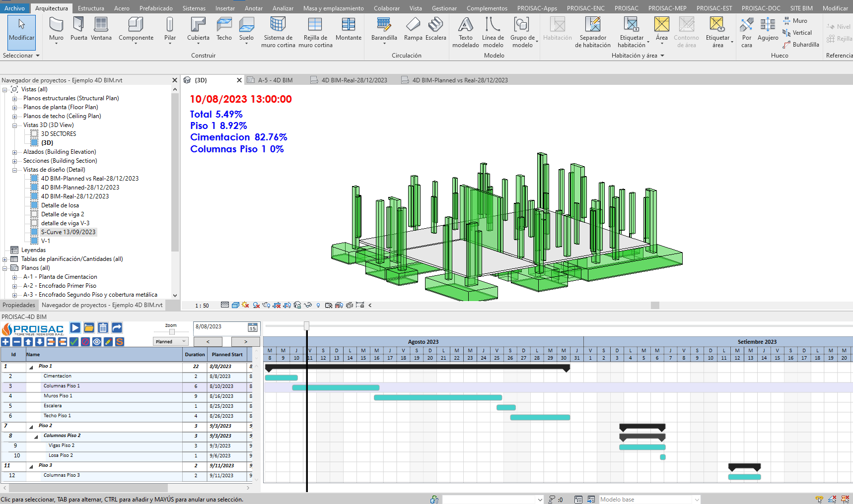Open the visual style cube icon
The image size is (853, 504).
[x=235, y=305]
